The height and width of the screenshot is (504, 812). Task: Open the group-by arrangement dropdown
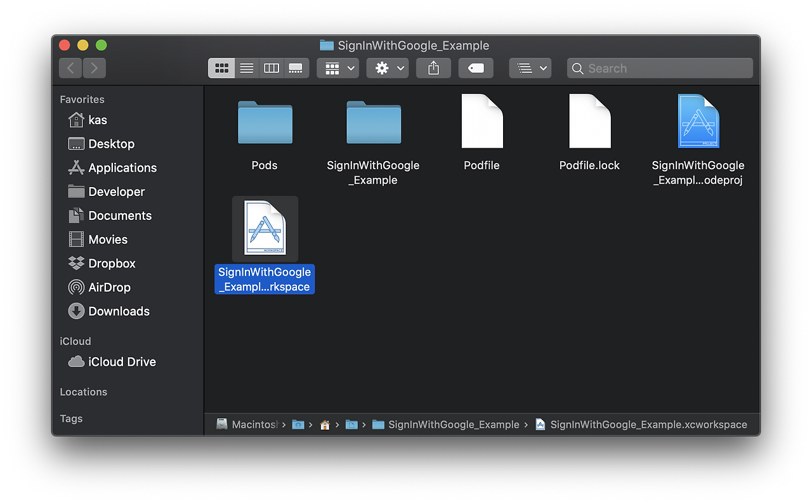click(x=338, y=68)
